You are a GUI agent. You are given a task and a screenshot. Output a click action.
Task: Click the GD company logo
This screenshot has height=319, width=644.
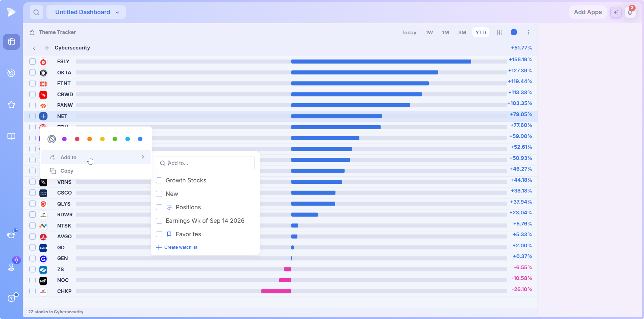(43, 248)
